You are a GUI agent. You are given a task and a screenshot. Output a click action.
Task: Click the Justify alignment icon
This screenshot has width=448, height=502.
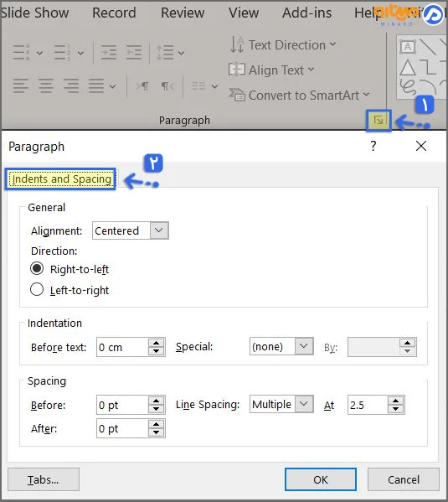click(x=96, y=85)
